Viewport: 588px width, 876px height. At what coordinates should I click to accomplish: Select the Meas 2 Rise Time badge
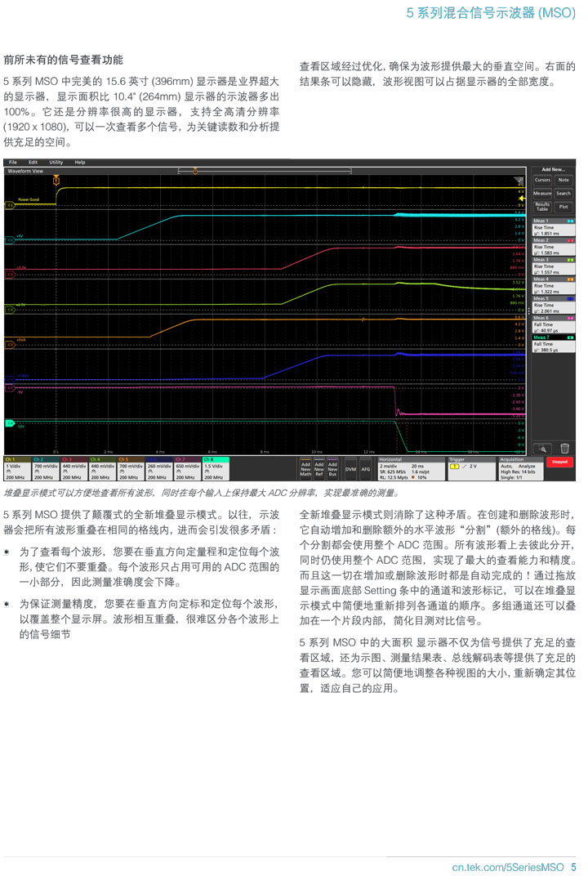554,247
